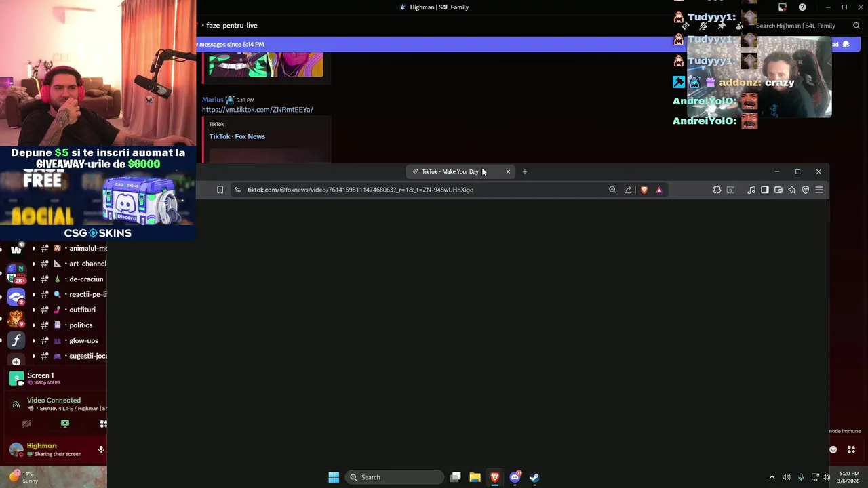Open Discord from the taskbar
Viewport: 868px width, 488px height.
click(x=515, y=477)
